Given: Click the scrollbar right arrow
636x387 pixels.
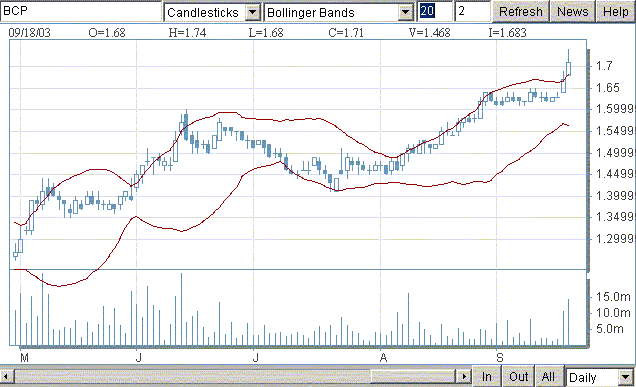Looking at the screenshot, I should 464,376.
